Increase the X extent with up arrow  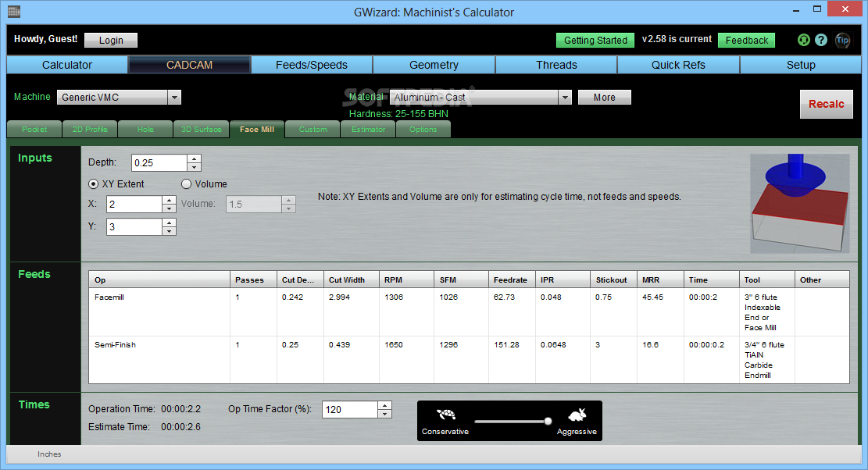tap(169, 200)
